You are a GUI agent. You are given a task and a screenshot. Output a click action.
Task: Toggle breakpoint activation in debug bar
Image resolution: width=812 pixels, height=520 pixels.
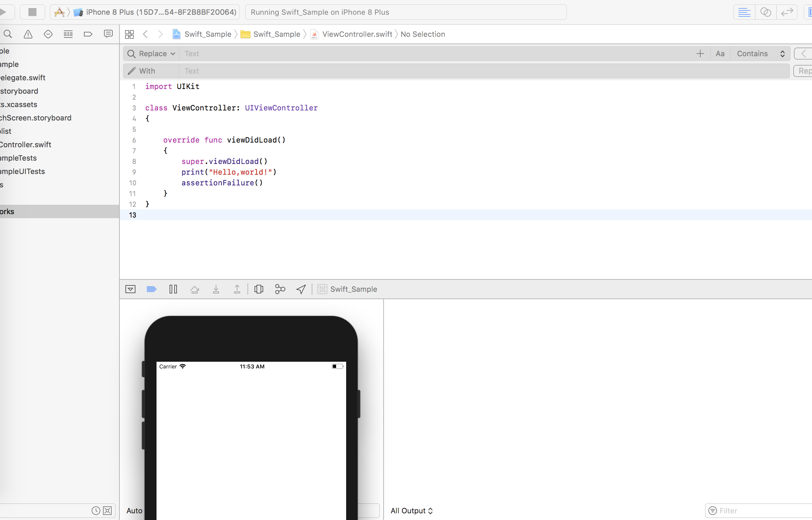point(151,289)
